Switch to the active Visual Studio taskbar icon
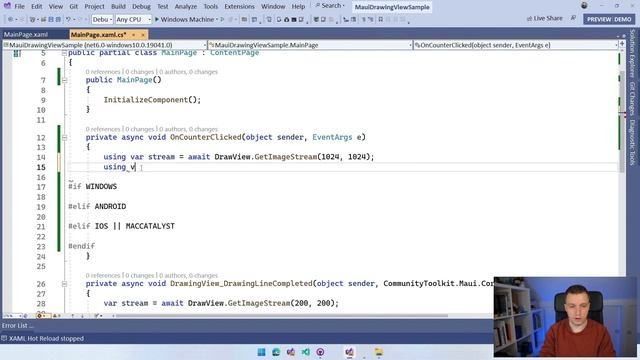 tap(349, 352)
